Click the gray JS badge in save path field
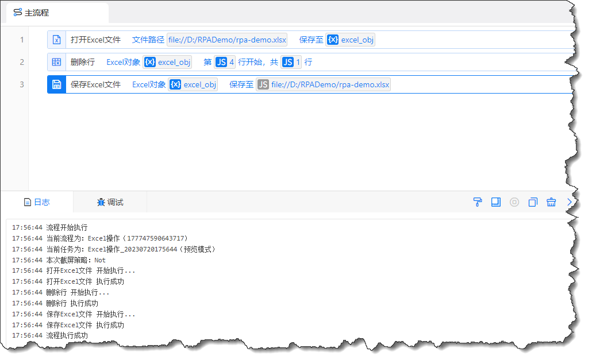592x364 pixels. pos(263,84)
